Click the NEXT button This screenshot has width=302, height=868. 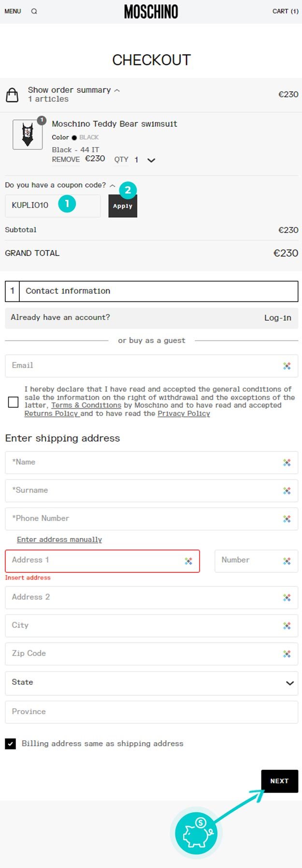point(279,781)
